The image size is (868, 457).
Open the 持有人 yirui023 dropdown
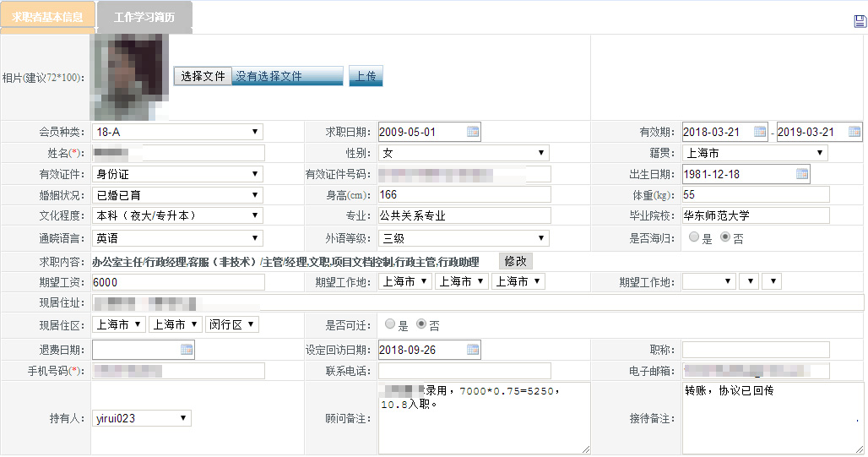(x=142, y=418)
